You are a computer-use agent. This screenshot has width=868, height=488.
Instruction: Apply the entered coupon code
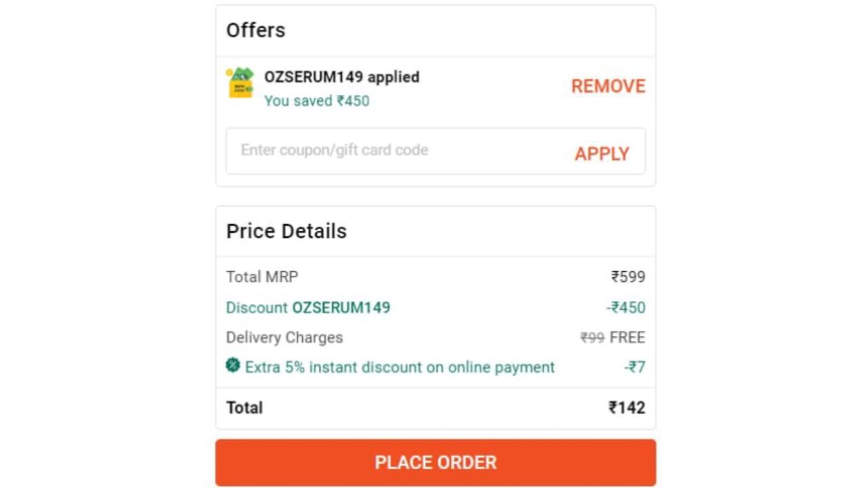pos(602,154)
